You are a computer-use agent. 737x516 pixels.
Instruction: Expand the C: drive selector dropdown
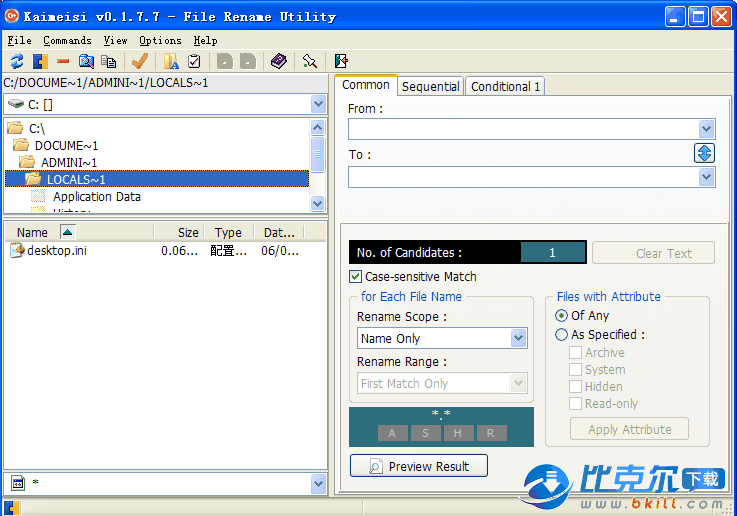click(x=318, y=104)
